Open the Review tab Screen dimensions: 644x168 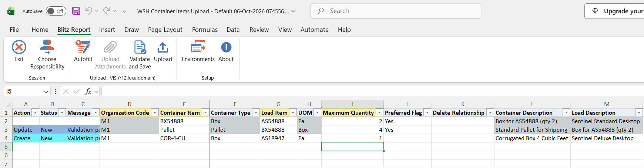pyautogui.click(x=259, y=30)
